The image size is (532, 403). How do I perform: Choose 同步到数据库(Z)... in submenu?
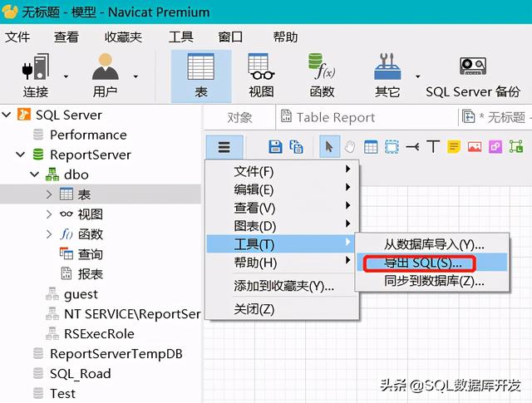[x=432, y=281]
